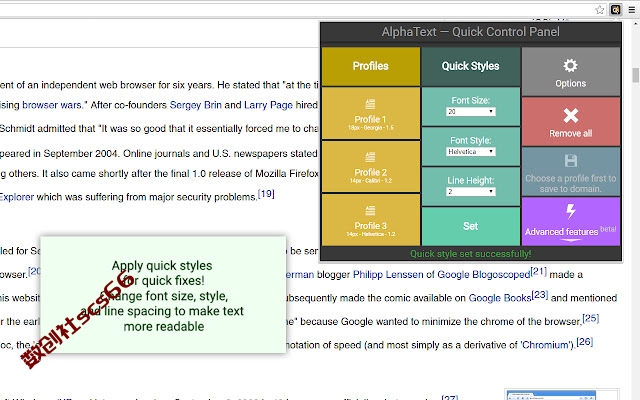Image resolution: width=640 pixels, height=400 pixels.
Task: Jump to citation [23]
Action: (x=540, y=294)
